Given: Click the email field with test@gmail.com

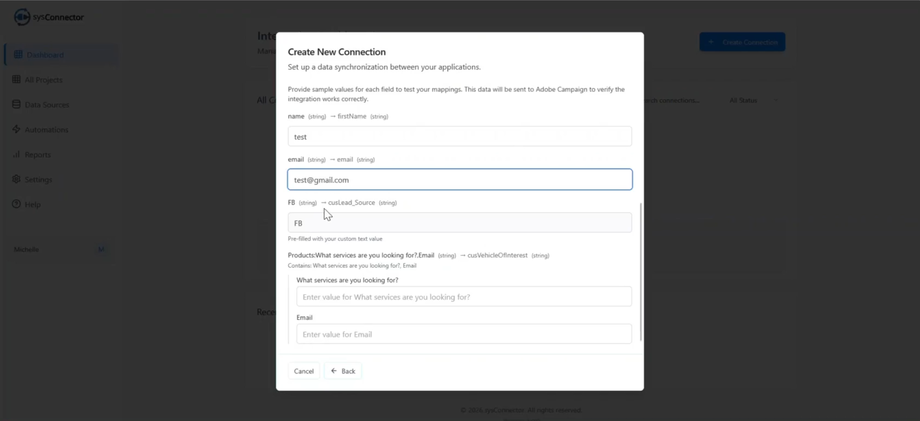Looking at the screenshot, I should tap(460, 180).
